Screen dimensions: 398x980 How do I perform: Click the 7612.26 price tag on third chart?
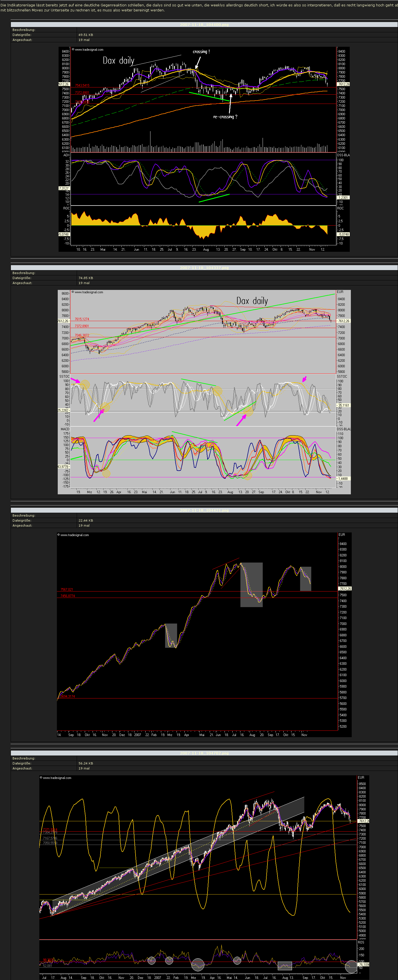(345, 588)
